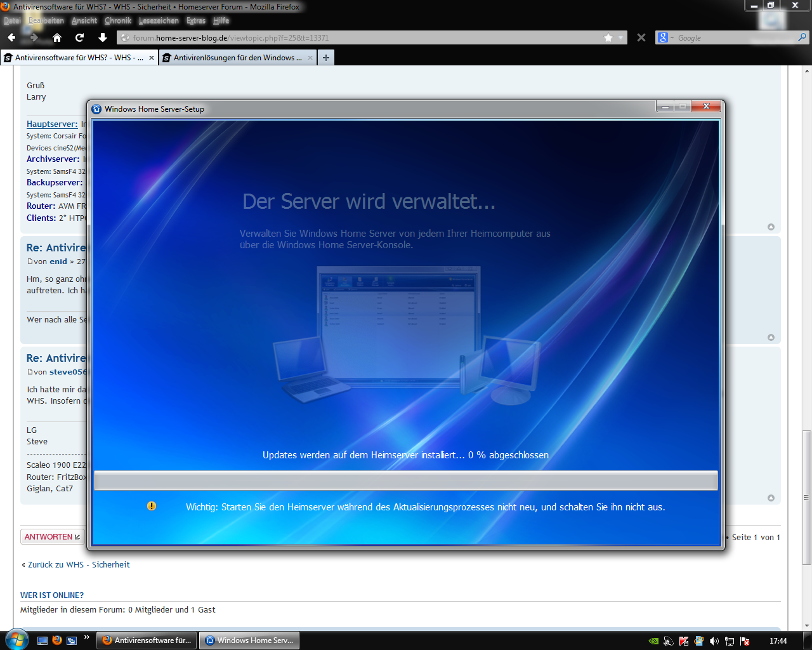Launch Firefox from quick launch icon
The height and width of the screenshot is (650, 812).
coord(57,640)
